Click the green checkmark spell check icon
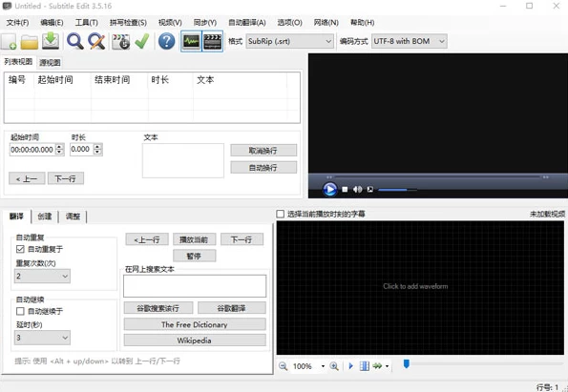 click(x=142, y=41)
